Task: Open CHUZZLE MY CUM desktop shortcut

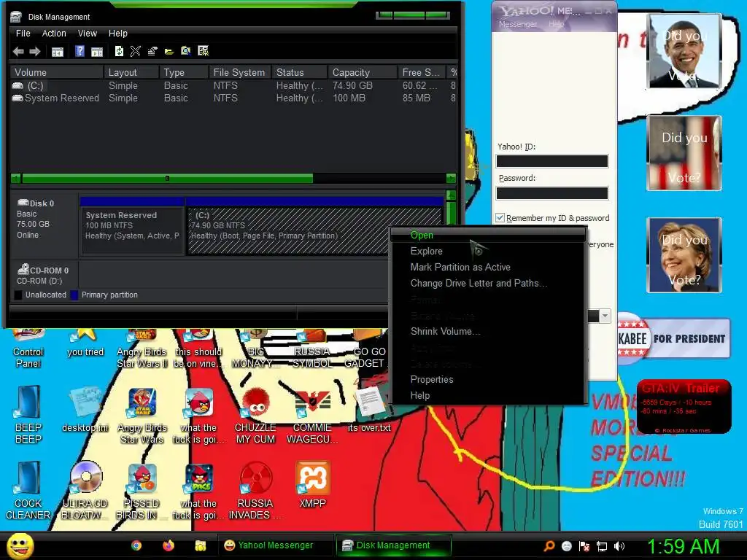Action: [x=255, y=415]
